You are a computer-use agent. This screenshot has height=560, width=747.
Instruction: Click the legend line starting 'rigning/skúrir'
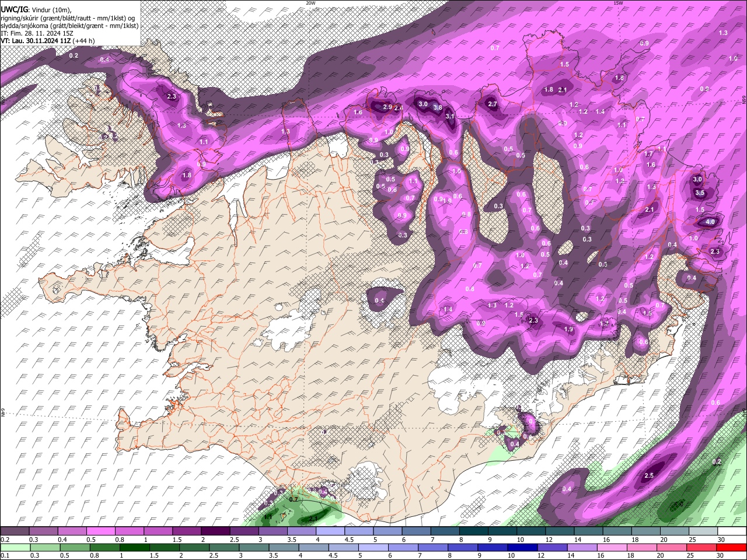68,18
